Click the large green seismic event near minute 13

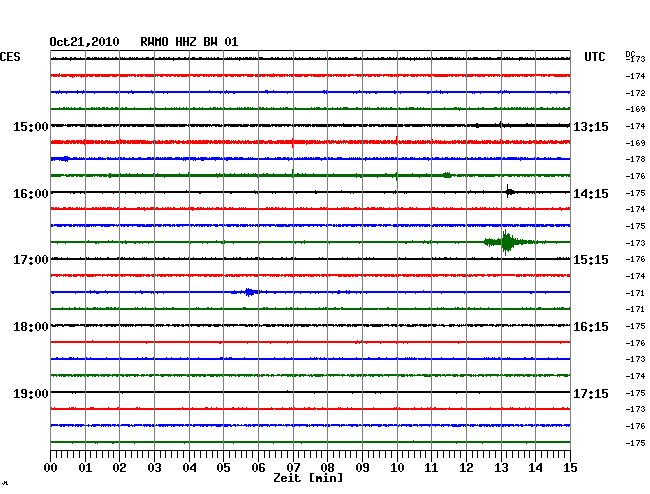(x=508, y=242)
